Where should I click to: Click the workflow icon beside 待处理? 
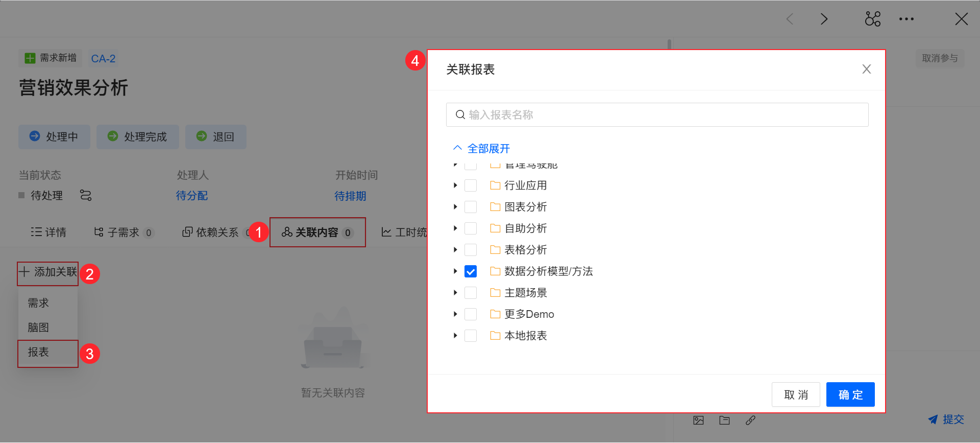(x=86, y=195)
